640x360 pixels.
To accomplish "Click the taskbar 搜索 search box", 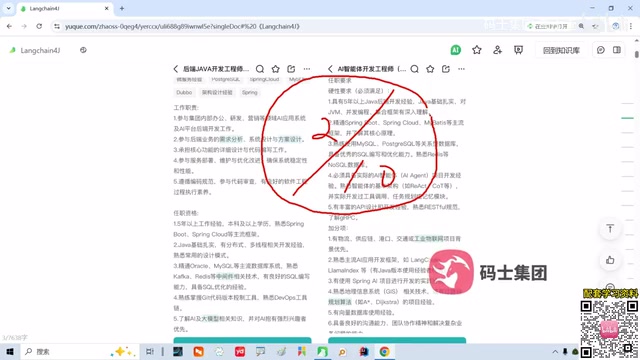I will coord(80,351).
